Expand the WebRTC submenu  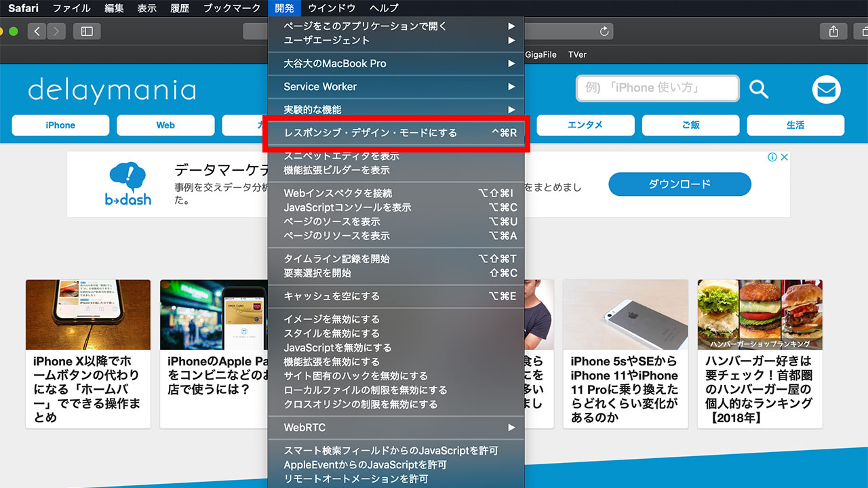coord(396,427)
